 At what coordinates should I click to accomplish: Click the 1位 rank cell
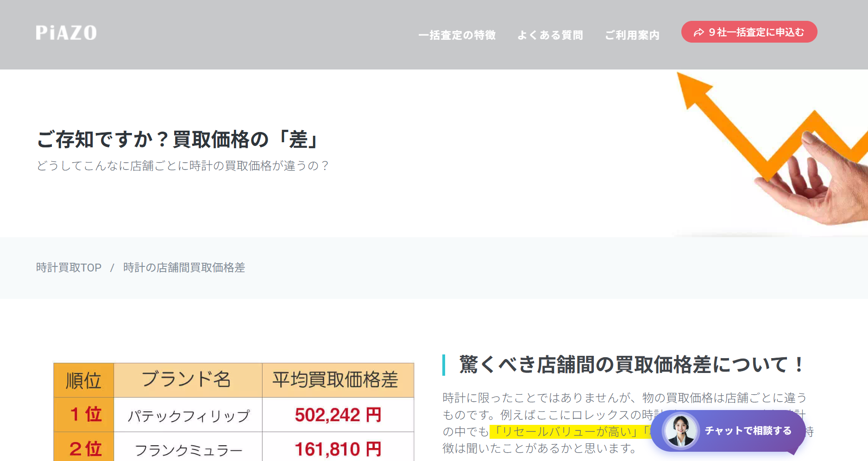pos(85,414)
